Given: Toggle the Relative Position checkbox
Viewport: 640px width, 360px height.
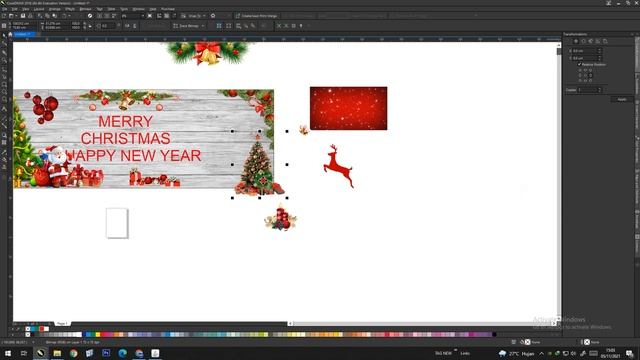Looking at the screenshot, I should pyautogui.click(x=580, y=64).
